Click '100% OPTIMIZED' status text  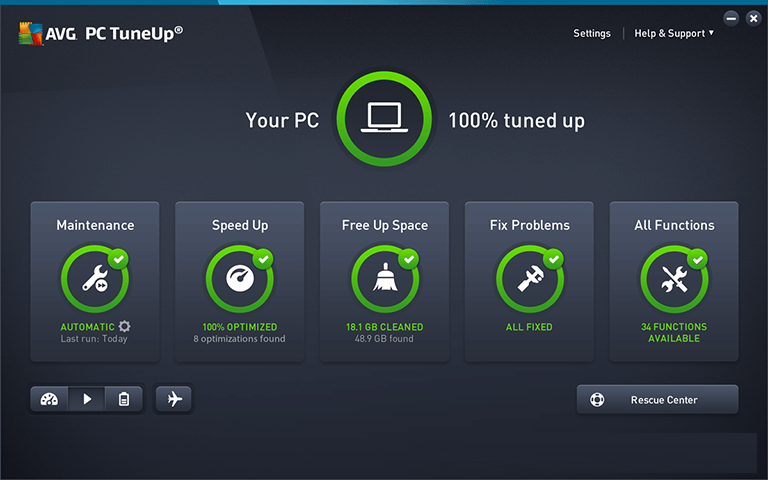coord(240,327)
